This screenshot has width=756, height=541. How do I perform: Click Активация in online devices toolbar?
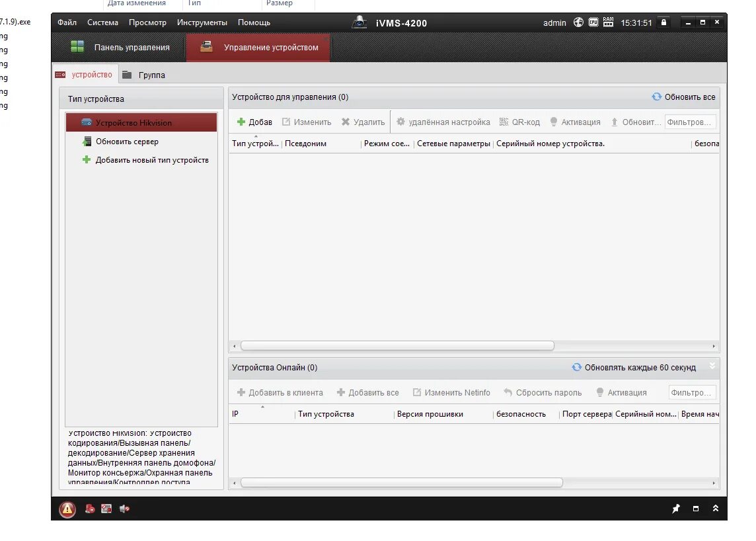coord(621,392)
